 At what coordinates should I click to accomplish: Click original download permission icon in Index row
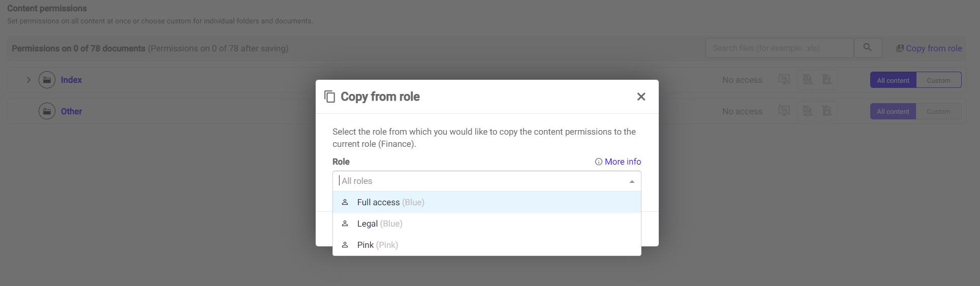point(827,80)
